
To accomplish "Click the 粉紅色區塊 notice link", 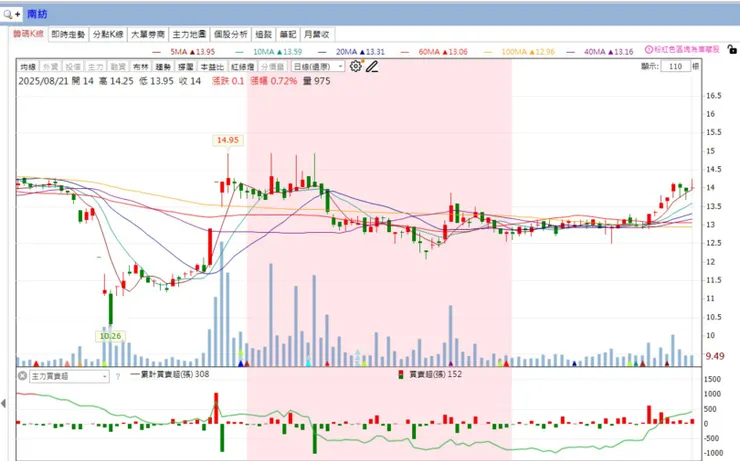I will 687,49.
